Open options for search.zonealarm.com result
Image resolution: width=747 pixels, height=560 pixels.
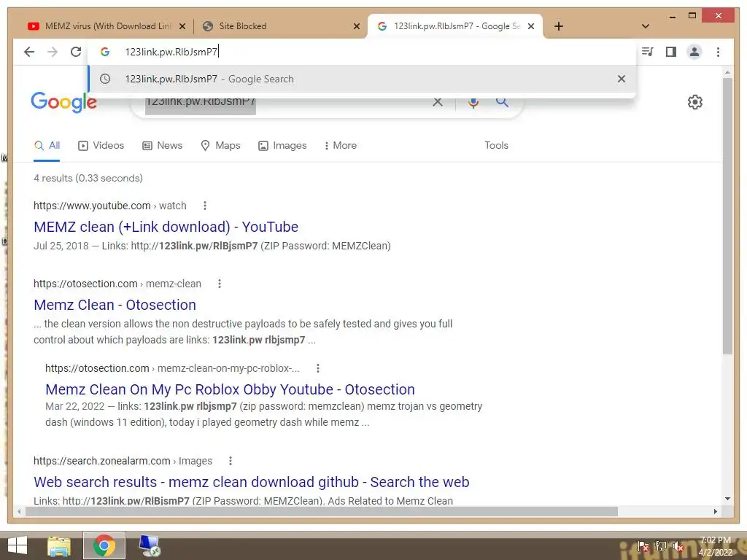(x=230, y=461)
